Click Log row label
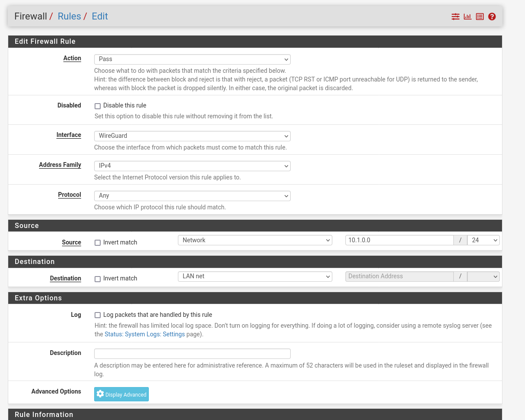This screenshot has width=525, height=420. [76, 315]
